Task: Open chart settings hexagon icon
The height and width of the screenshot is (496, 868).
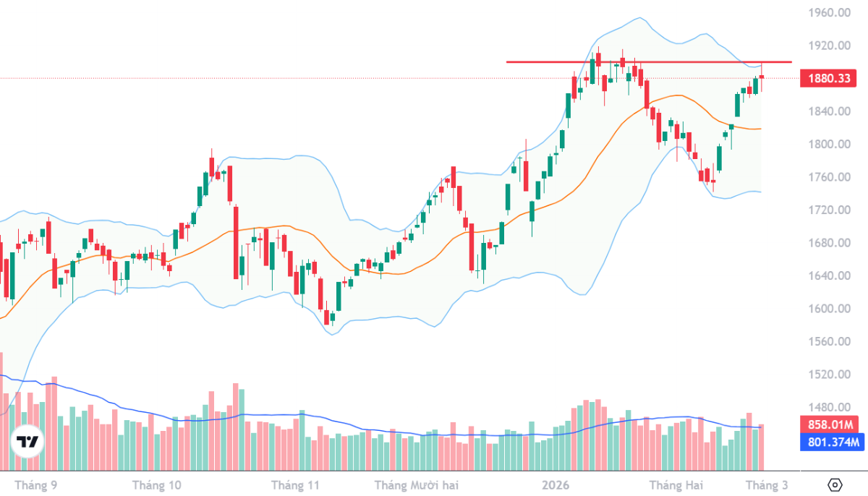Action: 835,484
